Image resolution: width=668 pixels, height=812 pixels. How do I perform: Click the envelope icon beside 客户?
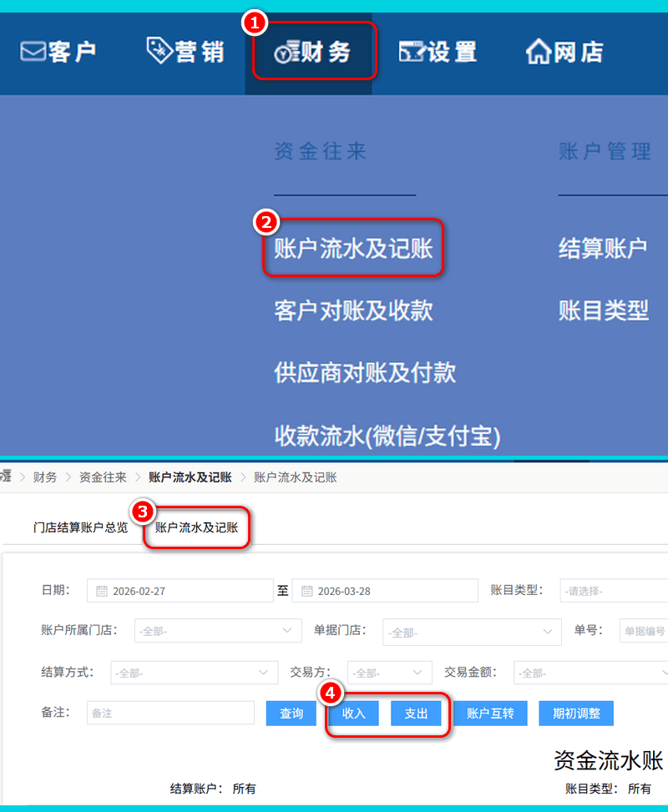[x=33, y=52]
